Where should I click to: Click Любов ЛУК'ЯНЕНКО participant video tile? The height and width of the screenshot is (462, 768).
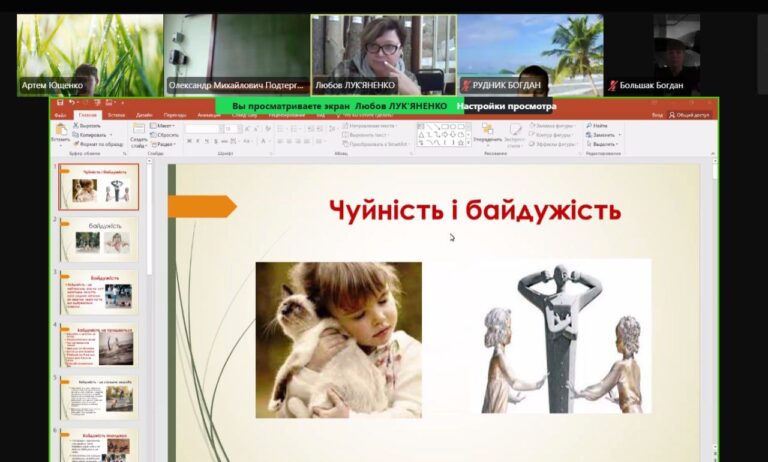tap(383, 55)
